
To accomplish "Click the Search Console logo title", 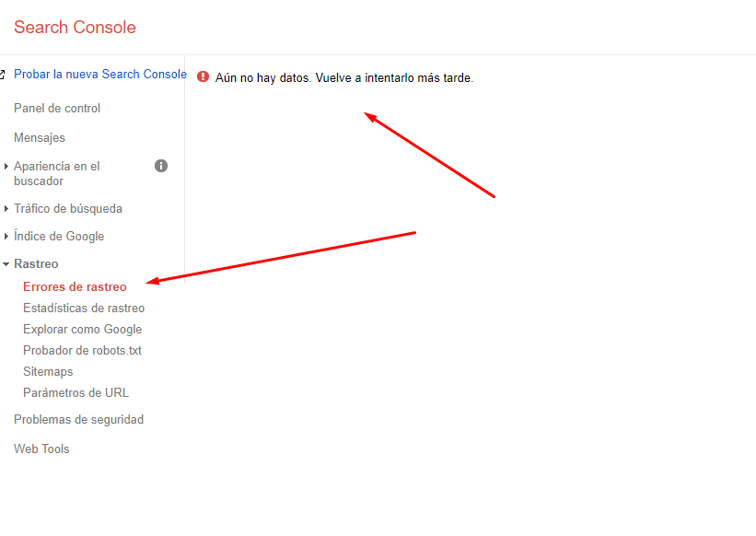I will pyautogui.click(x=75, y=28).
